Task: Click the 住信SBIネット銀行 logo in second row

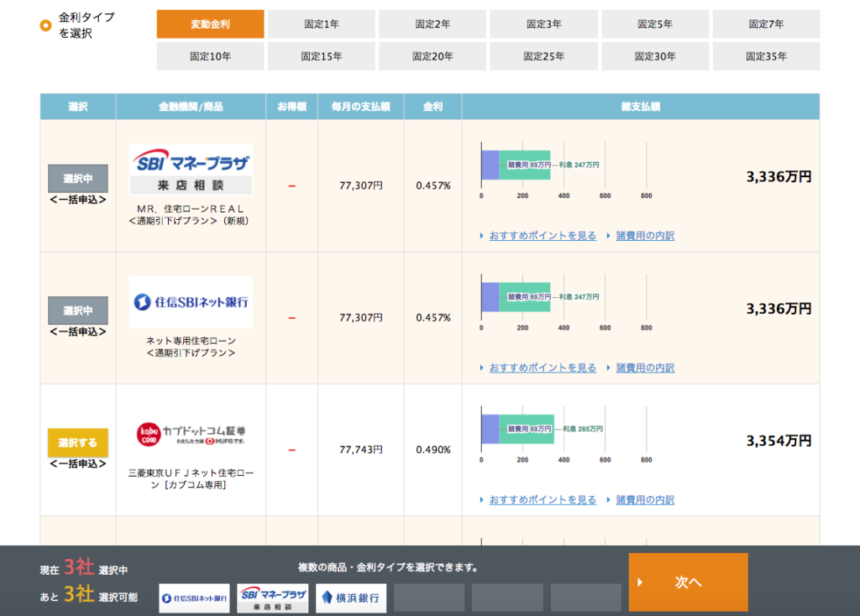Action: click(191, 301)
